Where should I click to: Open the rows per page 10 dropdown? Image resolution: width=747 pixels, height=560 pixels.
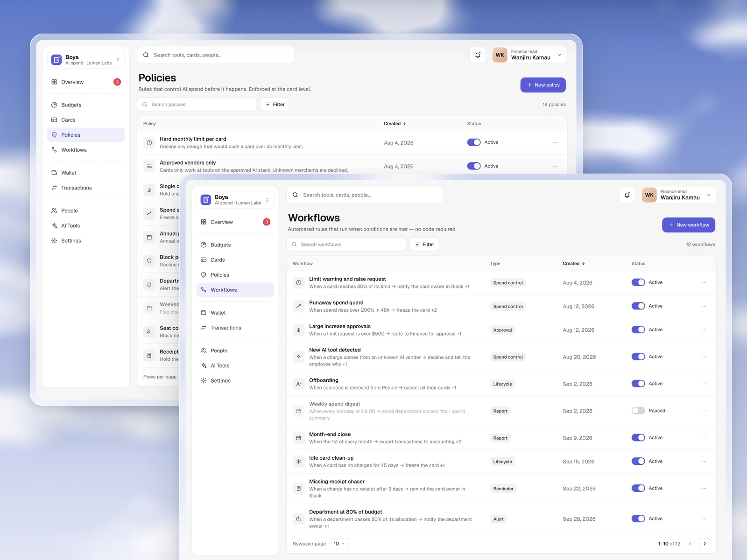(339, 544)
